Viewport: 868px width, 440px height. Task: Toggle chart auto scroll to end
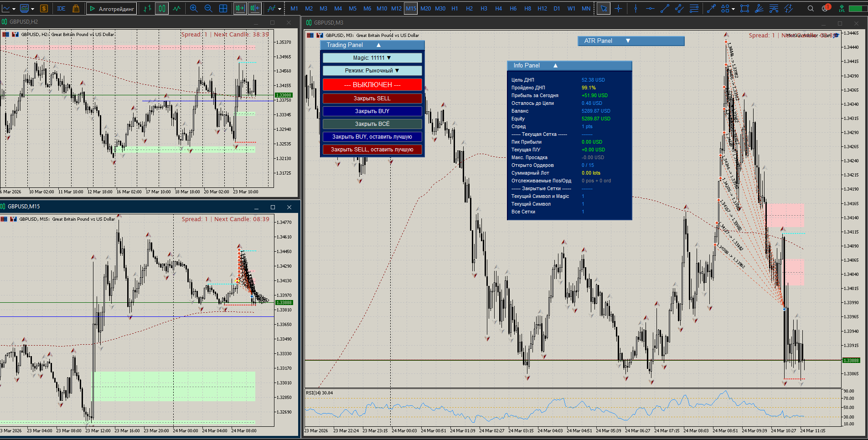(x=240, y=9)
